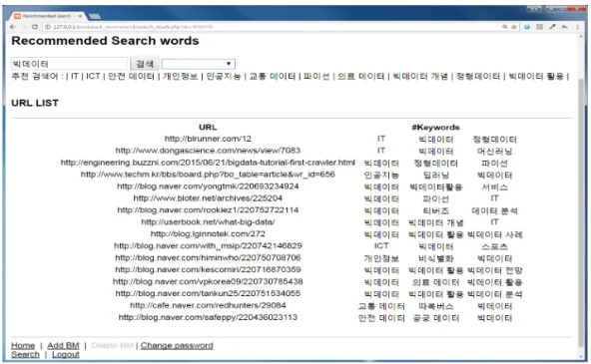Open the blog.naver.com/tankun25 URL
The width and height of the screenshot is (591, 364).
(x=208, y=293)
